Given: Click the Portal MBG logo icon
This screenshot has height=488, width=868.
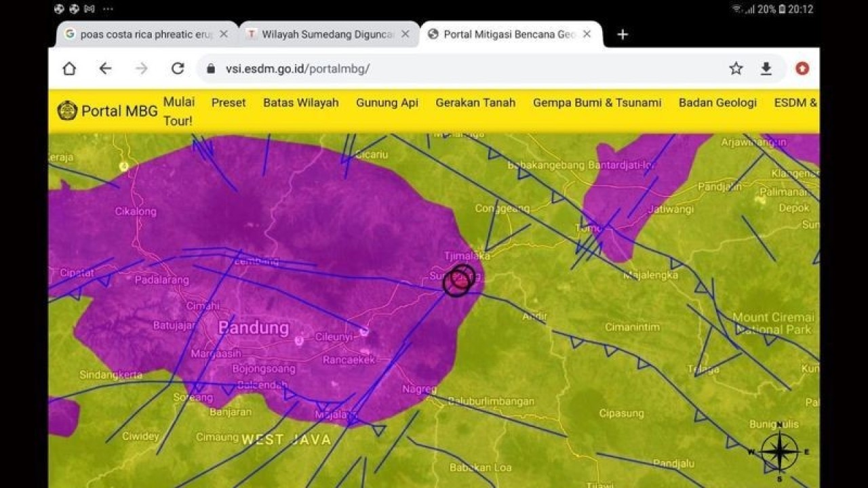Looking at the screenshot, I should pos(68,109).
